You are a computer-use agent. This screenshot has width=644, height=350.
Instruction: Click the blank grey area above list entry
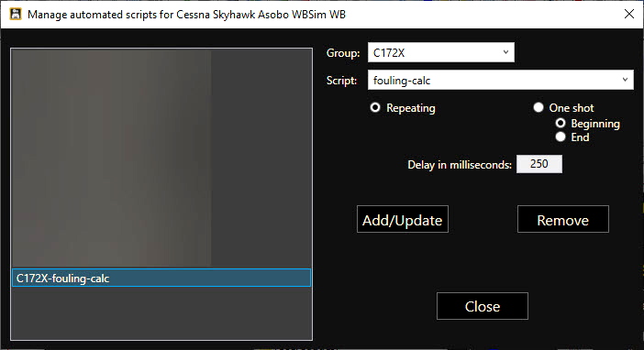click(x=161, y=158)
